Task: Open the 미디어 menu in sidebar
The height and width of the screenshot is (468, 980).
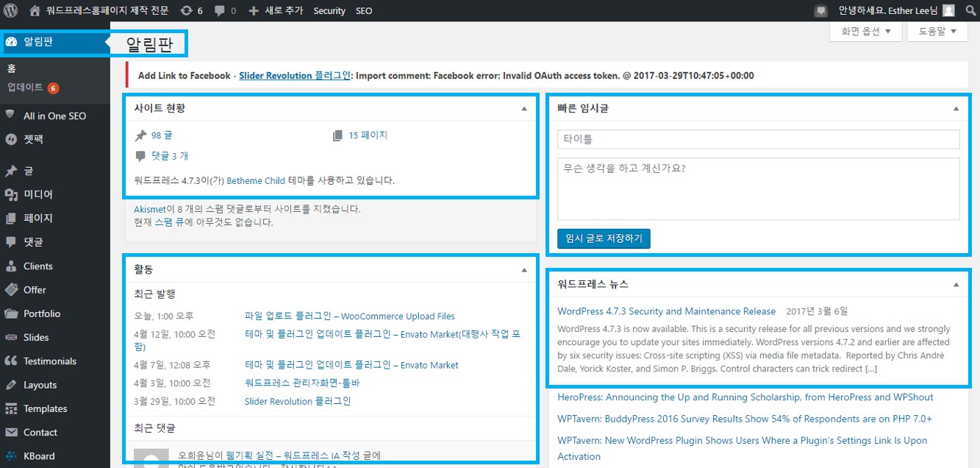Action: pyautogui.click(x=37, y=194)
